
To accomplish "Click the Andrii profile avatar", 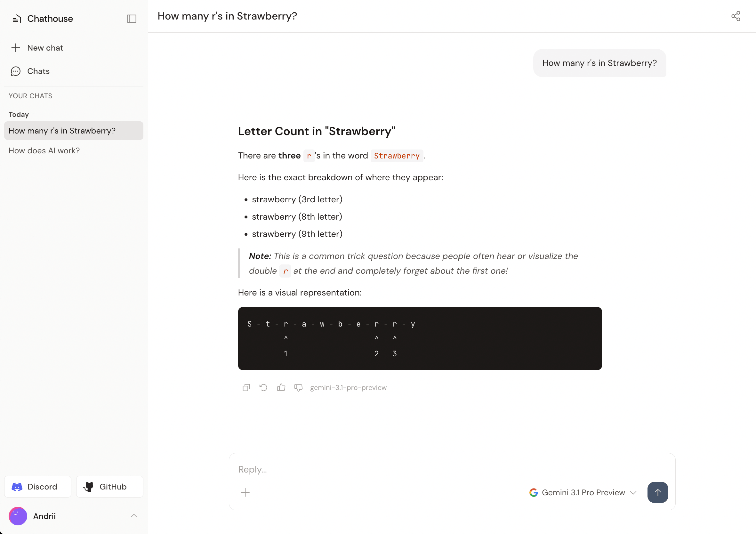I will 18,516.
